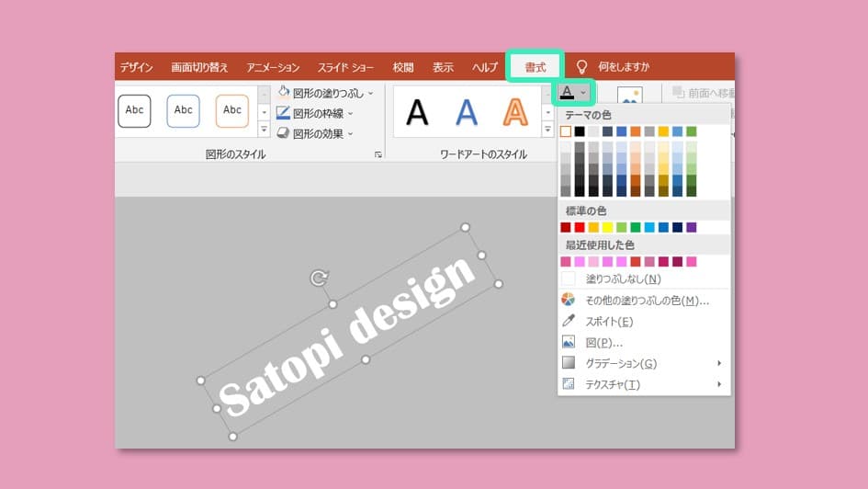Choose the 図(P)... picture fill option
Image resolution: width=868 pixels, height=489 pixels.
point(645,342)
